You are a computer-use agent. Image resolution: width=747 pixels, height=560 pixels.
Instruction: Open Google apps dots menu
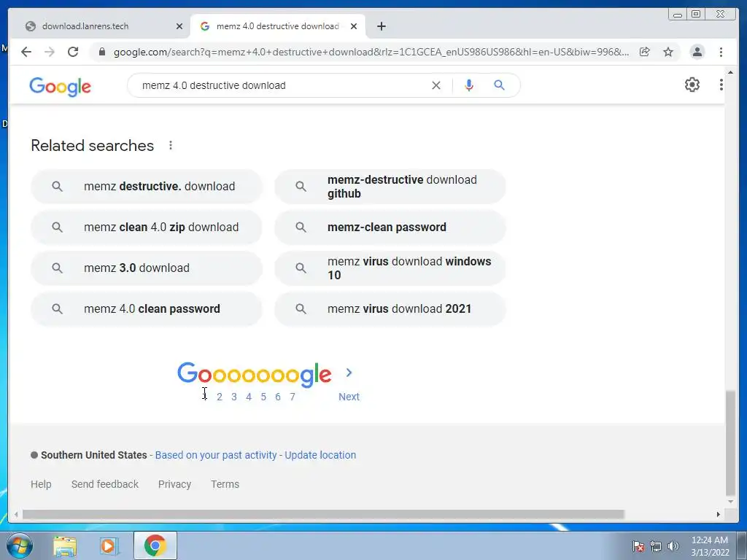pyautogui.click(x=721, y=85)
